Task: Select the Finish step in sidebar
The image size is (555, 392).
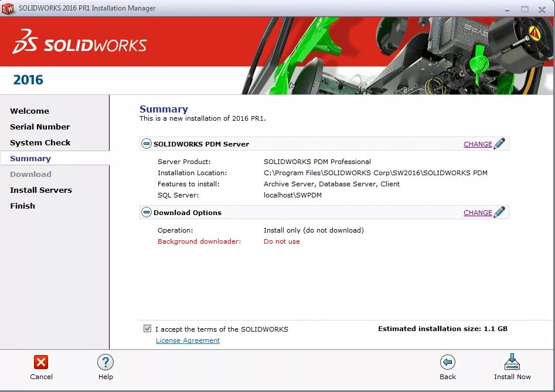Action: click(x=22, y=206)
